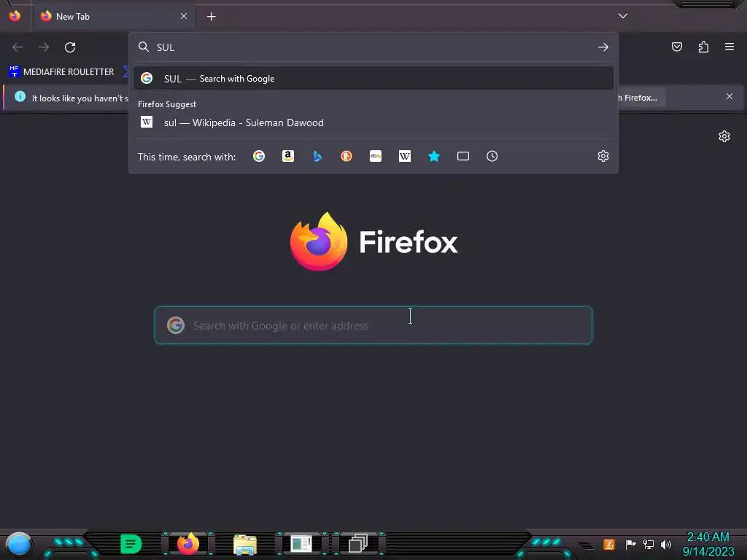Viewport: 747px width, 560px height.
Task: Open the clock showing 2:40 AM
Action: [708, 544]
